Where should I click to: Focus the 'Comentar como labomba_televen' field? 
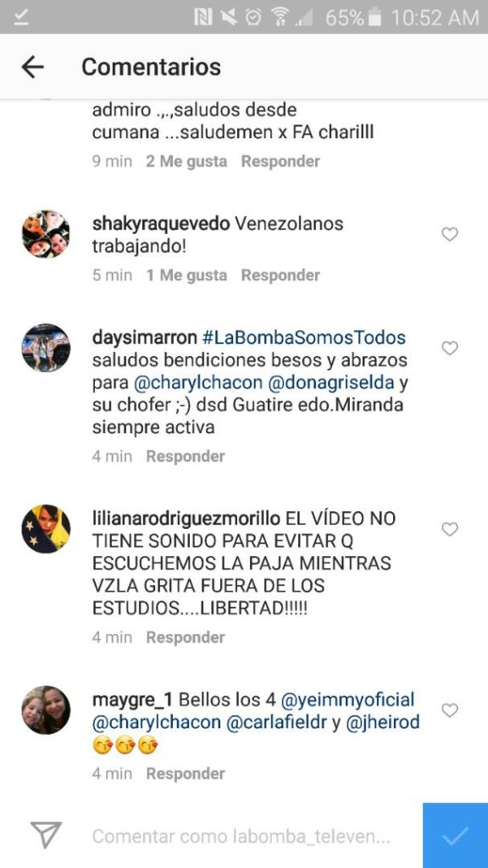tap(241, 837)
